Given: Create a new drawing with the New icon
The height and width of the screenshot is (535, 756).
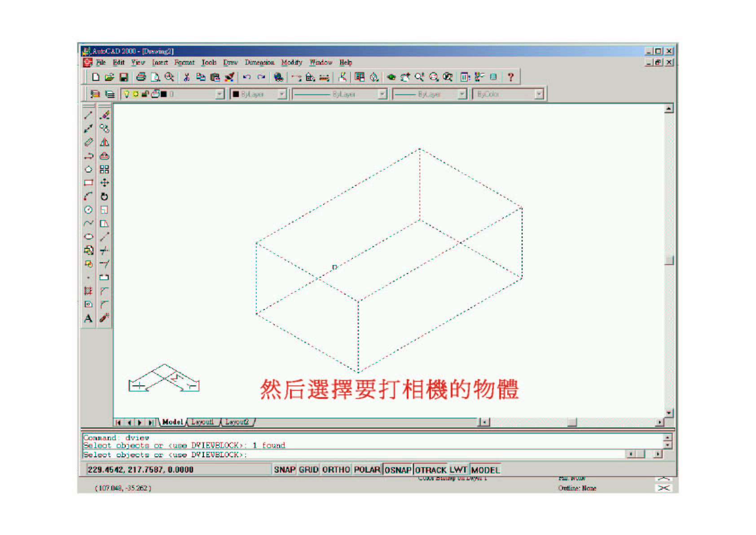Looking at the screenshot, I should [x=95, y=77].
